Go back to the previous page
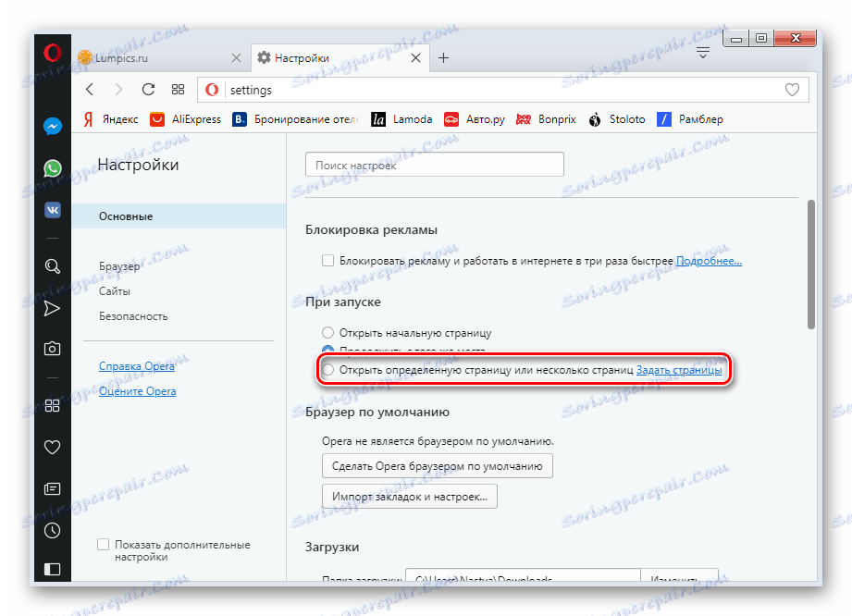 [91, 90]
